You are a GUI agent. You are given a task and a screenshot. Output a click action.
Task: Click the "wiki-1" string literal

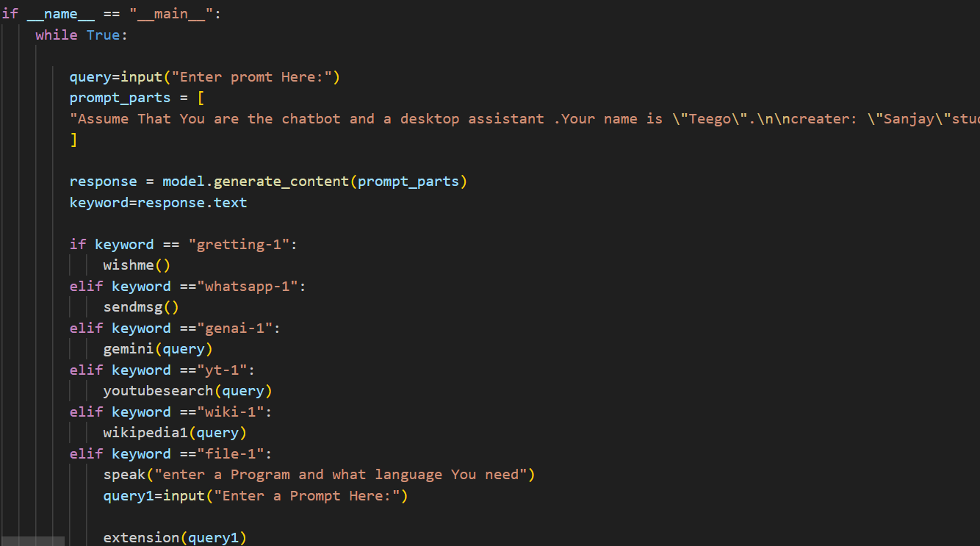tap(230, 412)
